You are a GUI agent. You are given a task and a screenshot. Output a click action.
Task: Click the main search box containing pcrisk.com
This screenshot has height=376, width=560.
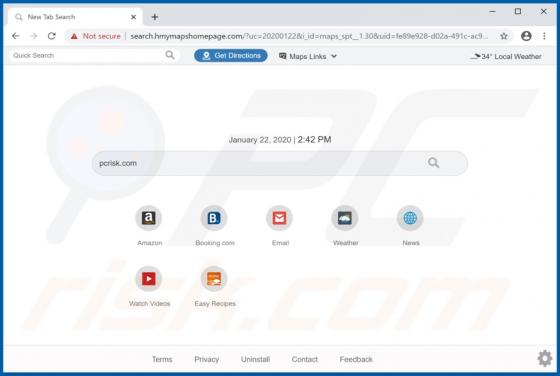coord(280,163)
